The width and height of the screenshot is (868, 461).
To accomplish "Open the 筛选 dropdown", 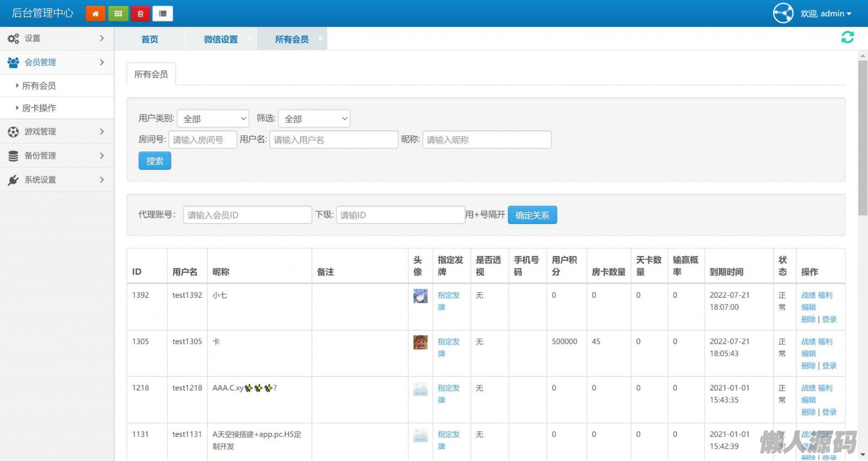I will pyautogui.click(x=314, y=119).
